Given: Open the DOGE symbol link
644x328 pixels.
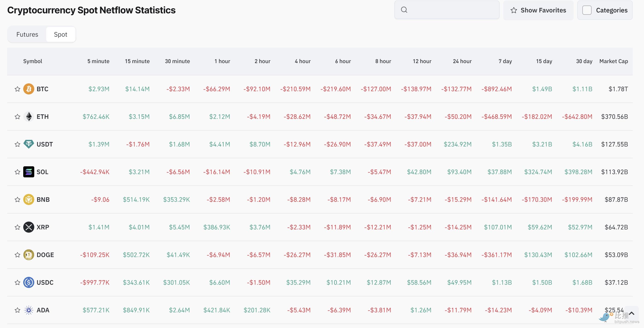Looking at the screenshot, I should click(x=45, y=255).
